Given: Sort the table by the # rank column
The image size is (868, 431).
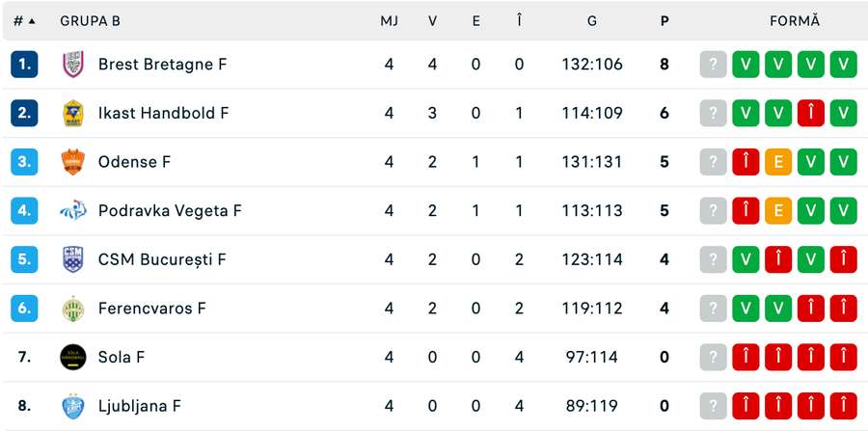Looking at the screenshot, I should (x=24, y=20).
